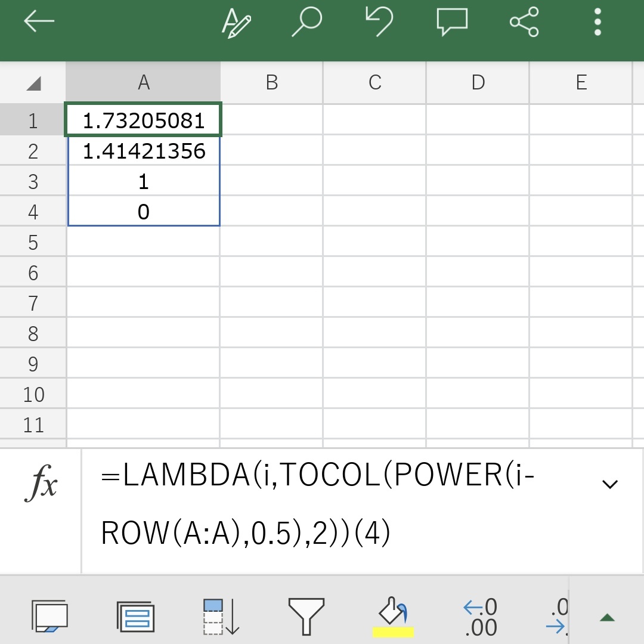Viewport: 644px width, 644px height.
Task: Tap the back arrow in the header
Action: 39,22
